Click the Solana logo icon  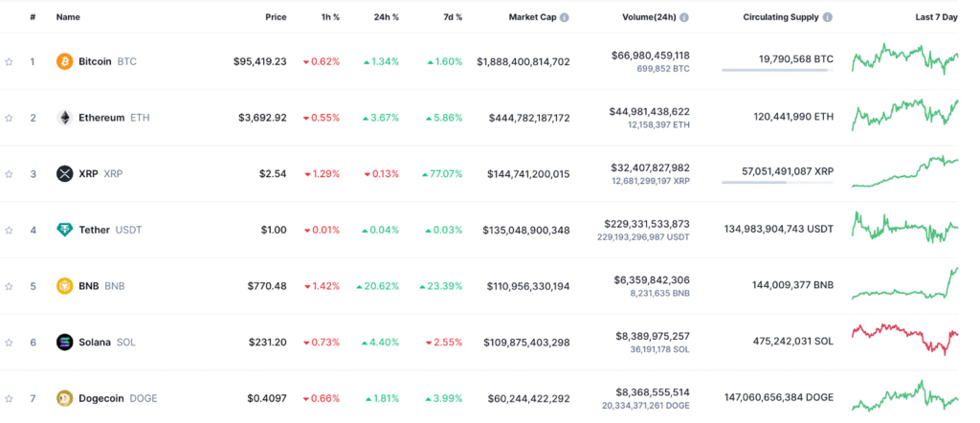tap(65, 342)
